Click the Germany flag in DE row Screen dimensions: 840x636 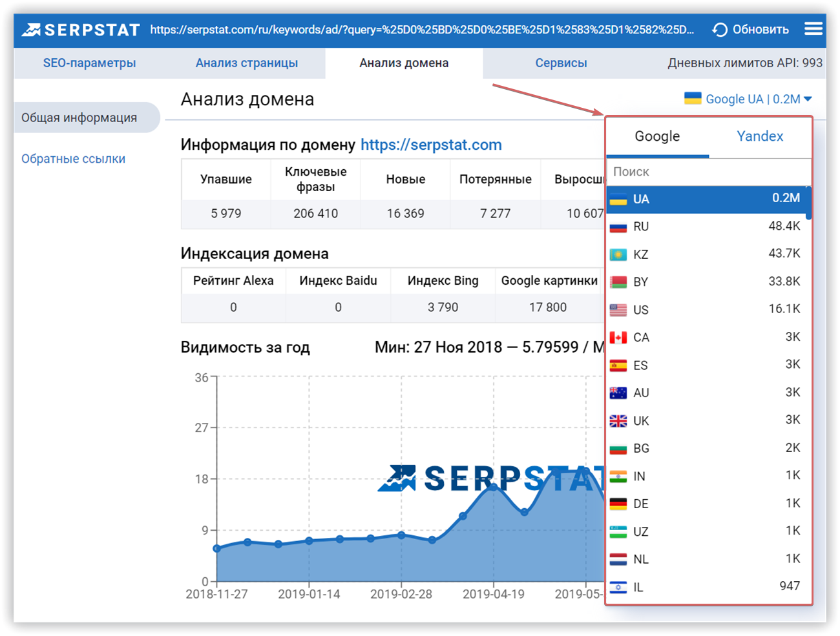pyautogui.click(x=618, y=504)
